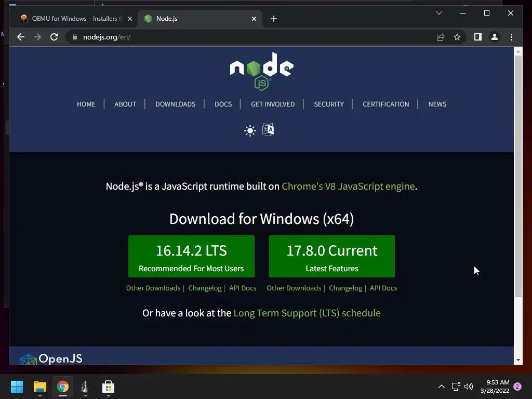
Task: Open the language translation icon
Action: tap(268, 129)
